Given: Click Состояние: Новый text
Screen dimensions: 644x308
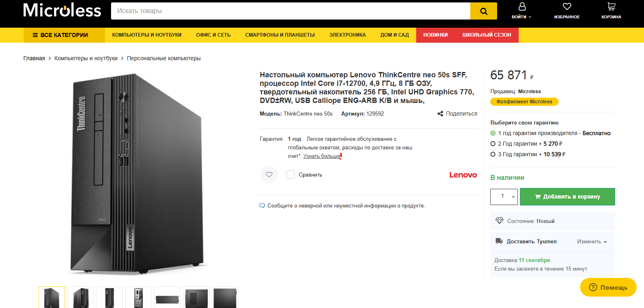Looking at the screenshot, I should coord(531,221).
